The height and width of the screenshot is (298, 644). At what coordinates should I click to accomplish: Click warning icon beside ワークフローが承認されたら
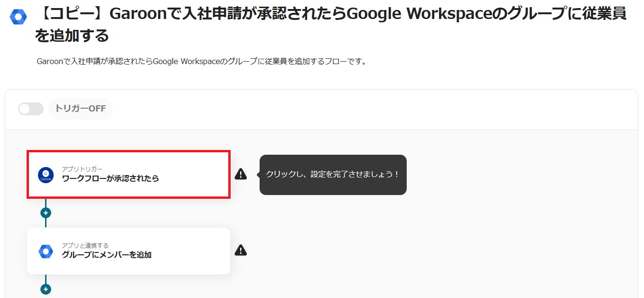pyautogui.click(x=241, y=174)
